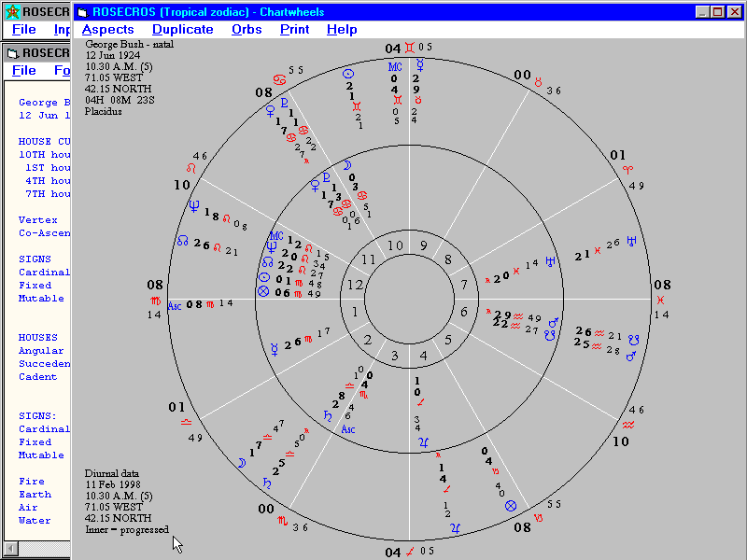
Task: Click the Leo glyph on the outer rim
Action: (x=193, y=169)
